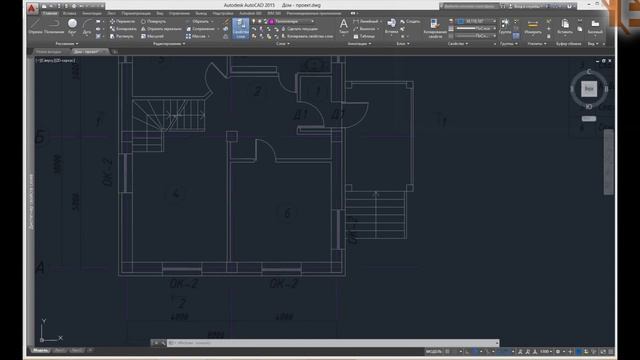Add new drawing tab with plus button
Image resolution: width=640 pixels, height=360 pixels.
(115, 52)
